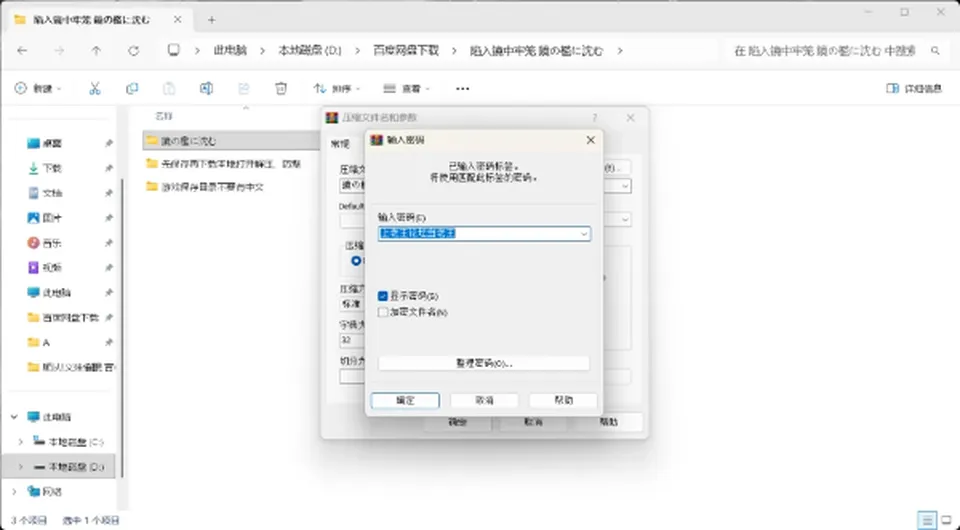Unpin 桌面 using its pin icon

[x=108, y=143]
